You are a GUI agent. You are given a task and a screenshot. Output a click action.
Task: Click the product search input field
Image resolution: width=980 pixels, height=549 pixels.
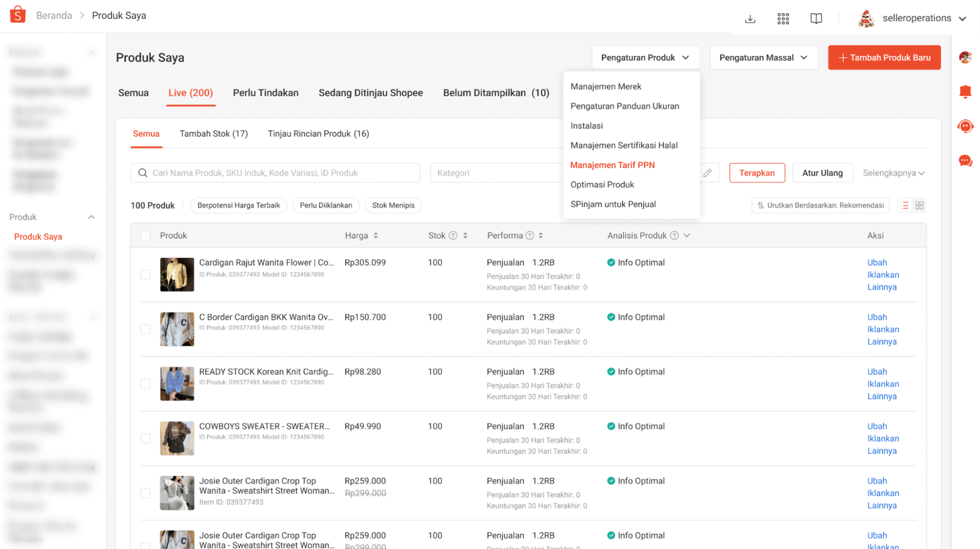[275, 173]
